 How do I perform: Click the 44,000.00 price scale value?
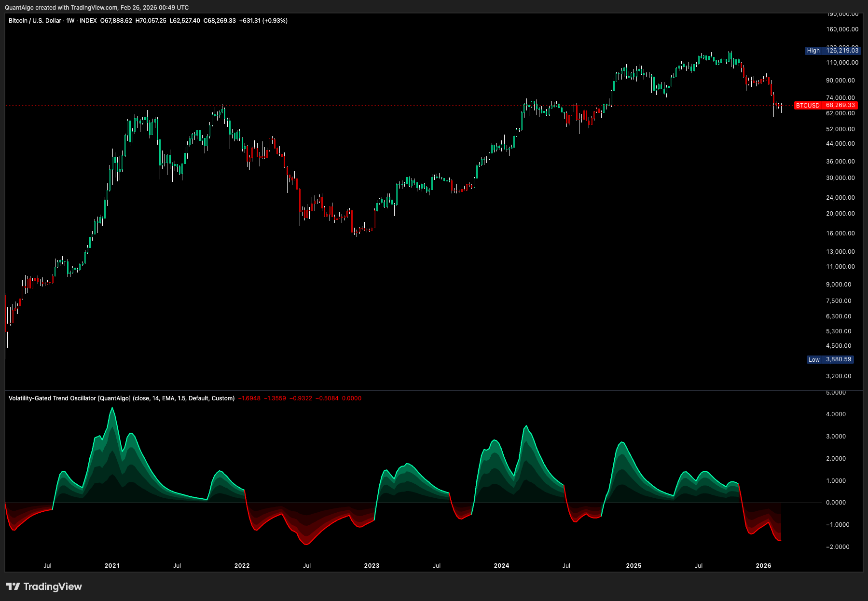click(x=840, y=144)
